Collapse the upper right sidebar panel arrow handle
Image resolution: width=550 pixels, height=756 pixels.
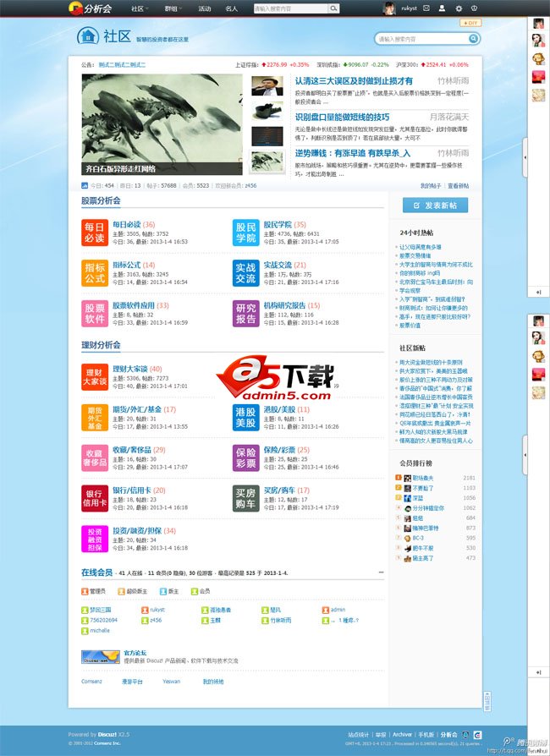tap(525, 157)
